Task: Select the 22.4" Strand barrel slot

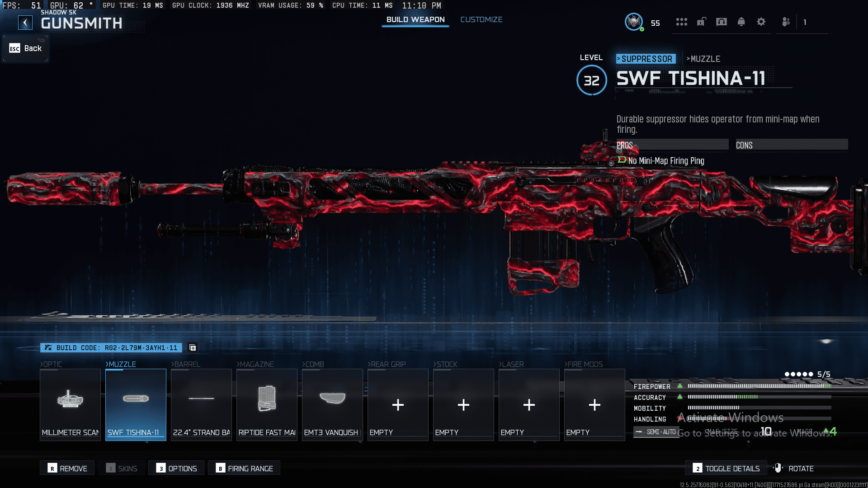Action: click(x=201, y=404)
